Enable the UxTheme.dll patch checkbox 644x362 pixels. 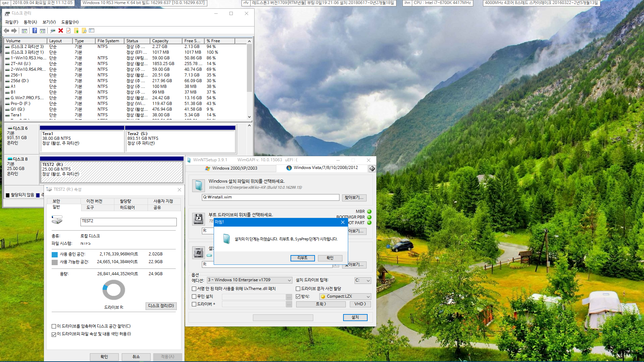click(194, 289)
